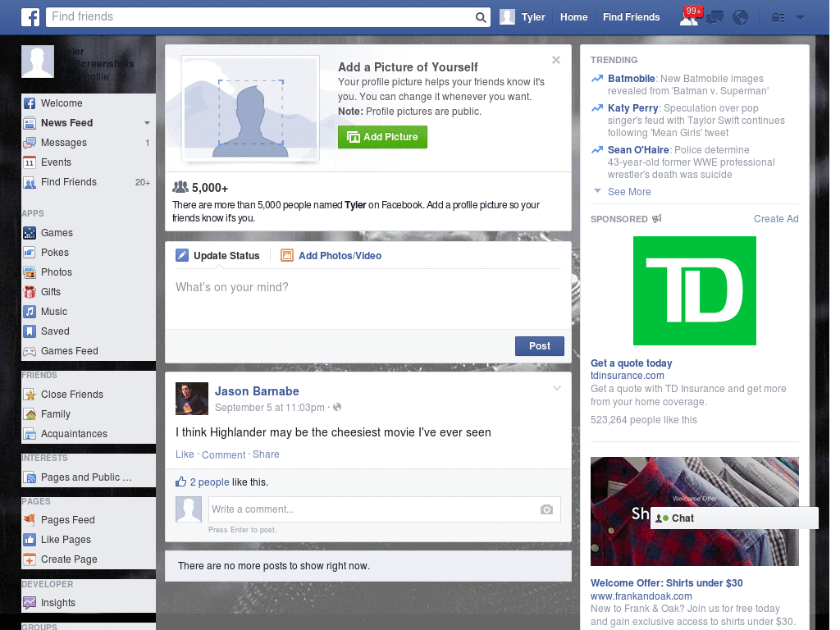Click the green Add Picture button

click(382, 137)
